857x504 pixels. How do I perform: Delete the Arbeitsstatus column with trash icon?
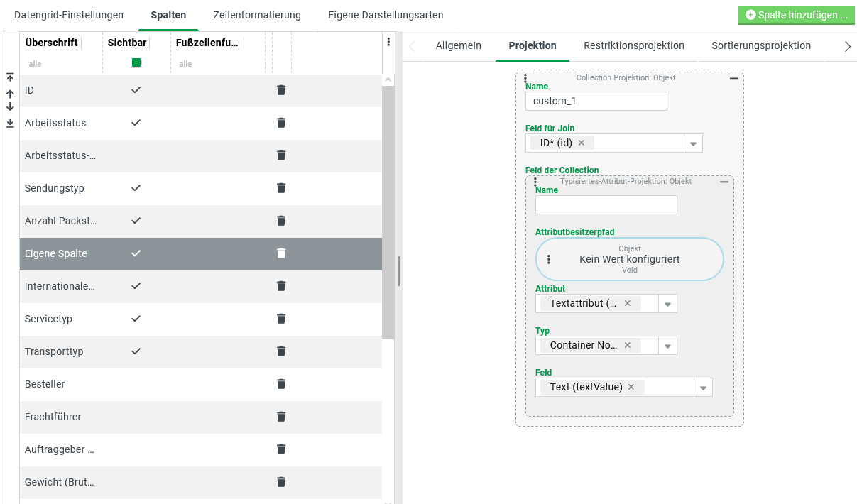(x=281, y=123)
